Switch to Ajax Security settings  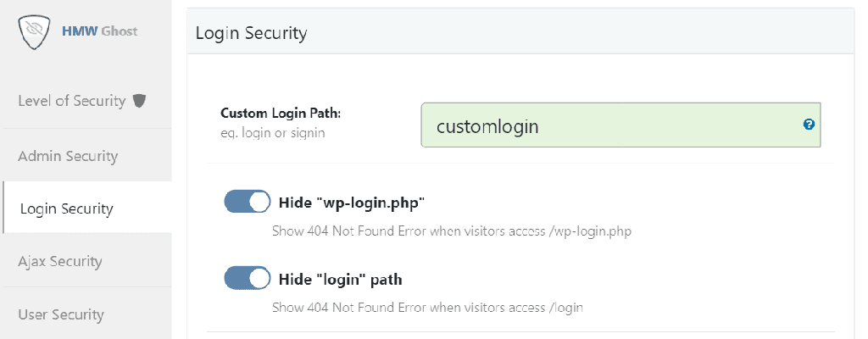[60, 261]
